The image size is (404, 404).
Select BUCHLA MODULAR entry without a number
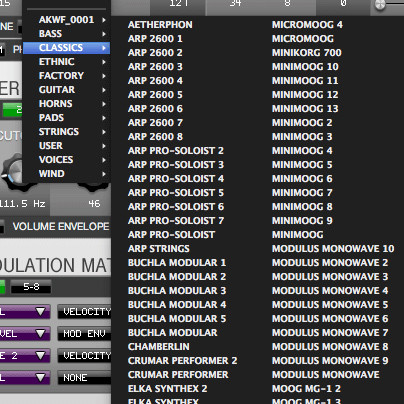[x=172, y=333]
